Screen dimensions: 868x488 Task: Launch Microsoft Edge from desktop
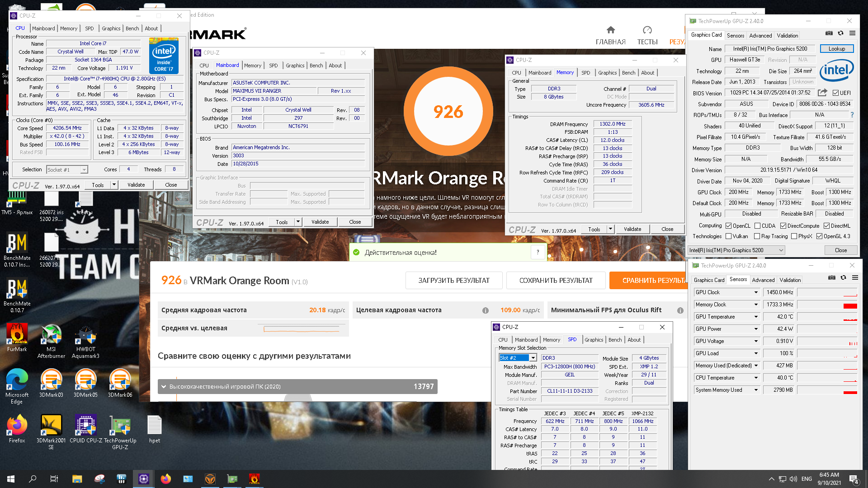17,386
